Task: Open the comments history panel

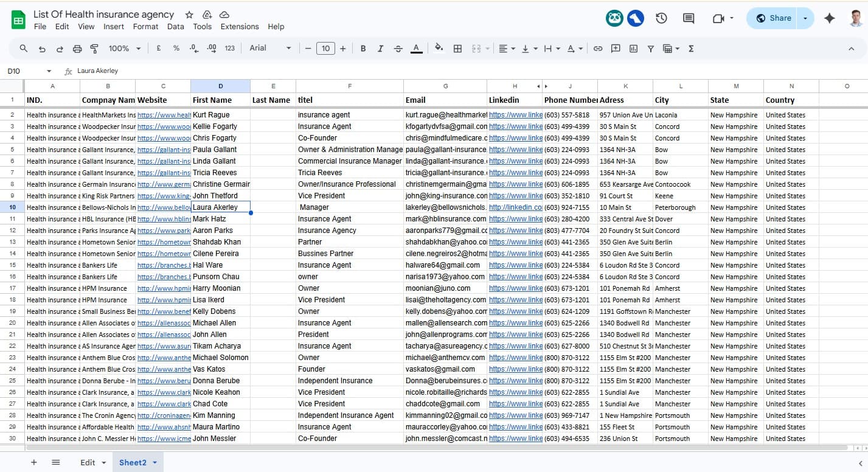Action: [689, 18]
